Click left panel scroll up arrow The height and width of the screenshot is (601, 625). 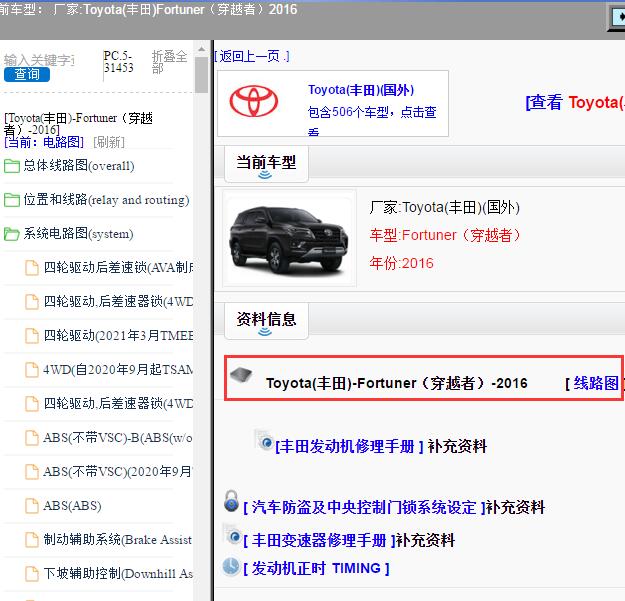pyautogui.click(x=201, y=49)
